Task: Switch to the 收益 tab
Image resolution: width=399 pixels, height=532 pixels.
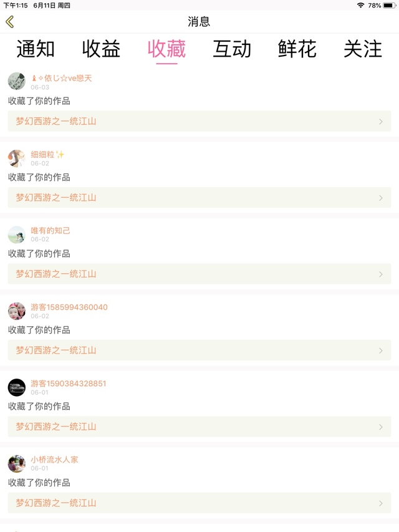Action: (101, 49)
